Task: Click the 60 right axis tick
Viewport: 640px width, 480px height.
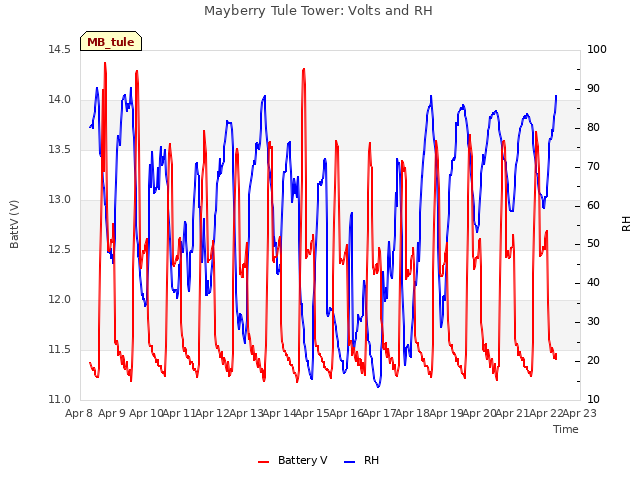Action: click(593, 205)
